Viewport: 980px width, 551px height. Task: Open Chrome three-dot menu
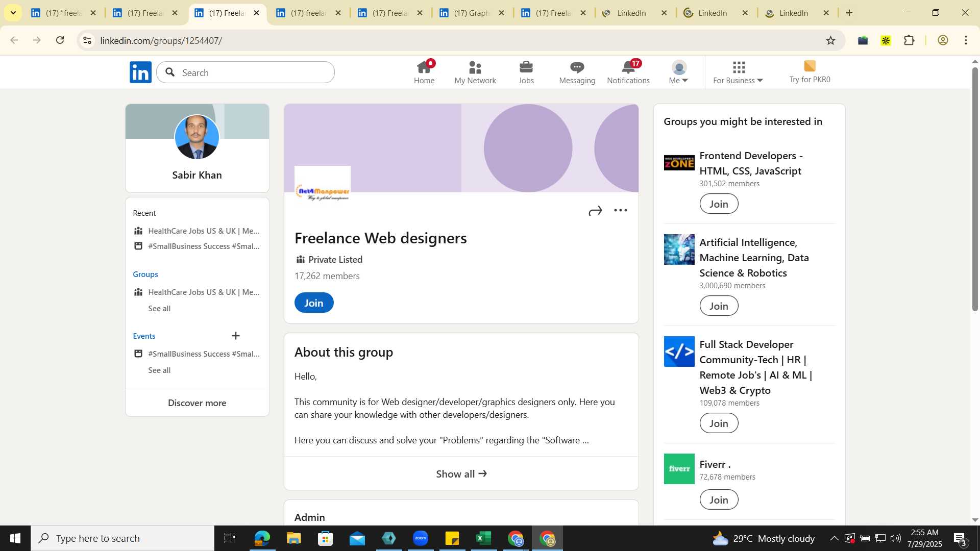click(x=966, y=40)
